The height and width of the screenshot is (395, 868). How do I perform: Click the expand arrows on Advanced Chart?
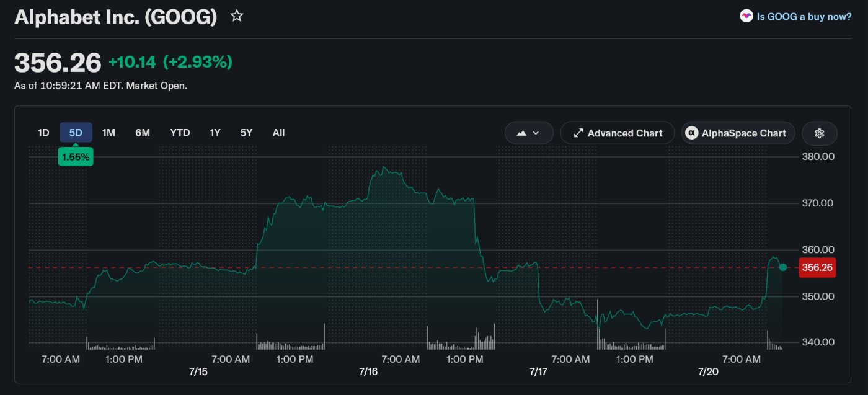click(x=578, y=133)
